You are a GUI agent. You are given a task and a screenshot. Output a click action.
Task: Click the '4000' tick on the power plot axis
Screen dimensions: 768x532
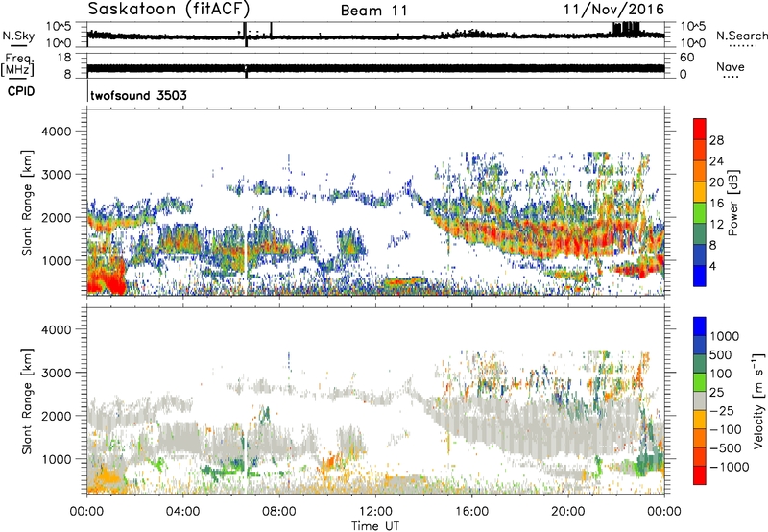coord(56,132)
